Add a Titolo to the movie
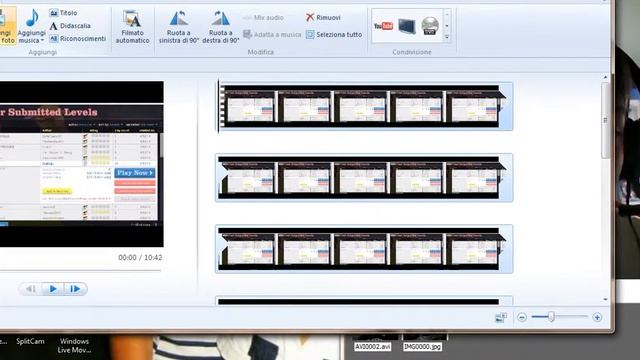Viewport: 640px width, 360px height. click(x=63, y=13)
